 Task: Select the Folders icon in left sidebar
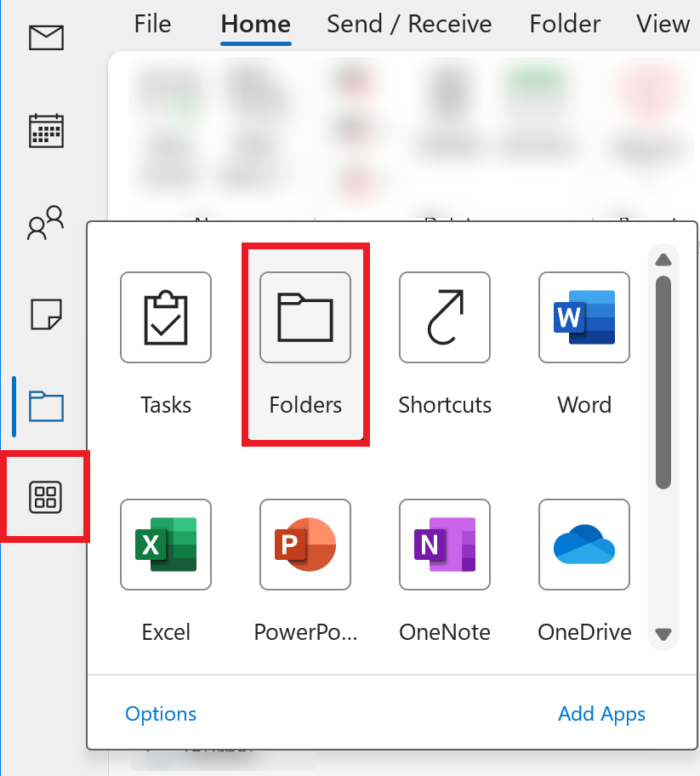(46, 406)
